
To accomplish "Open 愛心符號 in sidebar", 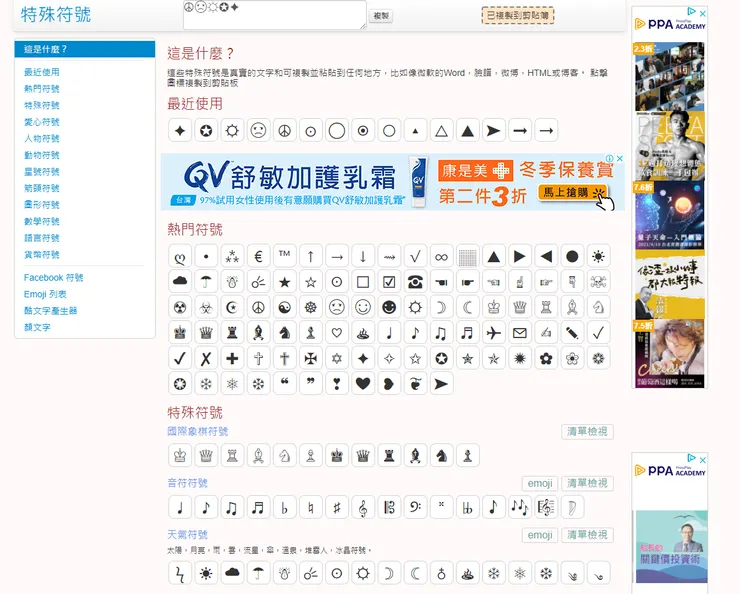I will coord(42,122).
